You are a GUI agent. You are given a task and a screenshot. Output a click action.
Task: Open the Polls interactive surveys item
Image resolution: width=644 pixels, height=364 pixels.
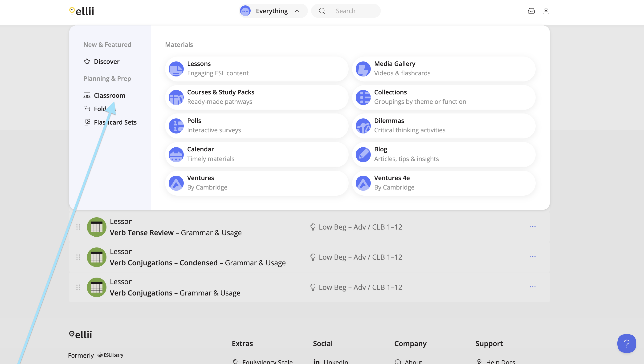point(257,126)
